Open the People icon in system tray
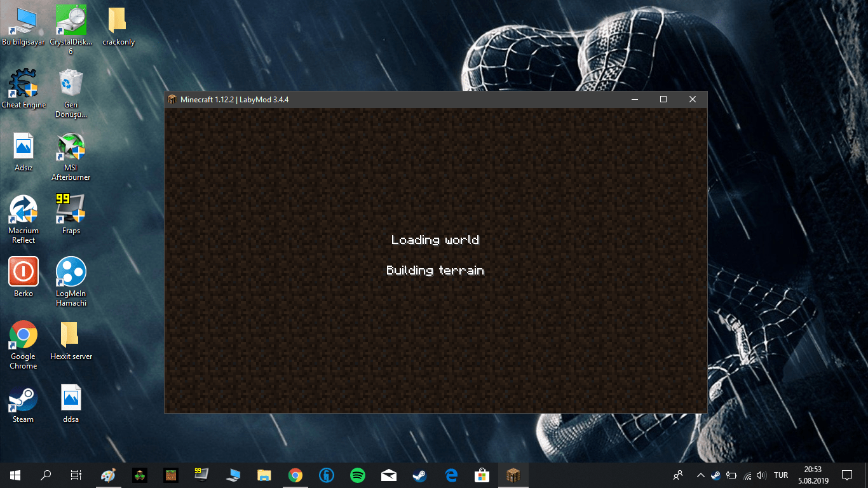This screenshot has height=488, width=868. click(x=679, y=475)
